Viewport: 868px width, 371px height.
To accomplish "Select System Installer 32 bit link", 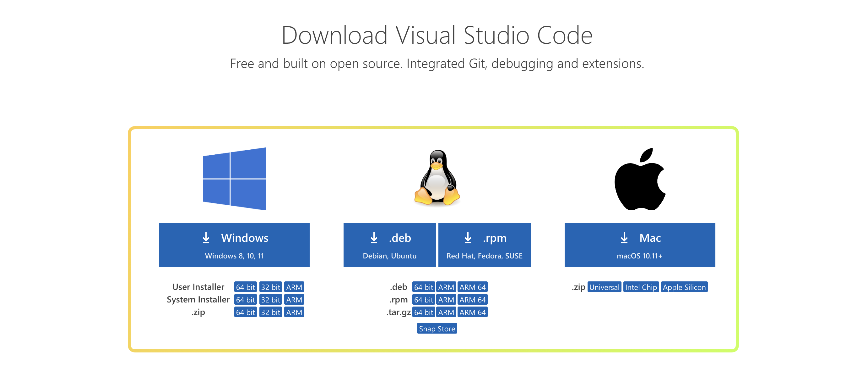I will (x=271, y=300).
